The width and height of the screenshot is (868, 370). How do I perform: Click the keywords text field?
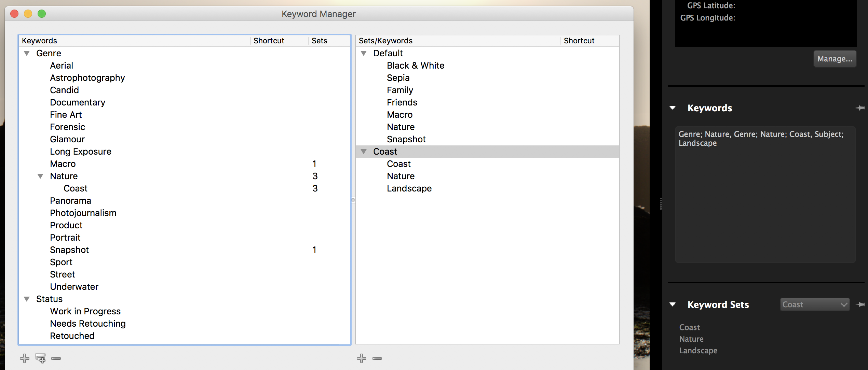[765, 195]
